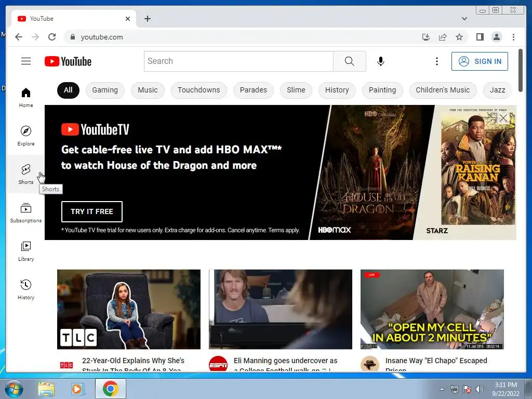Viewport: 532px width, 399px height.
Task: Go to Home in sidebar
Action: (x=26, y=98)
